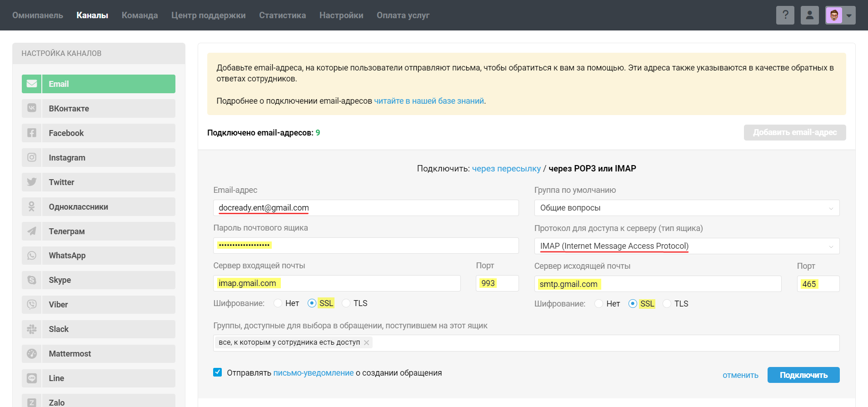Choose the Slack channel icon

coord(32,329)
